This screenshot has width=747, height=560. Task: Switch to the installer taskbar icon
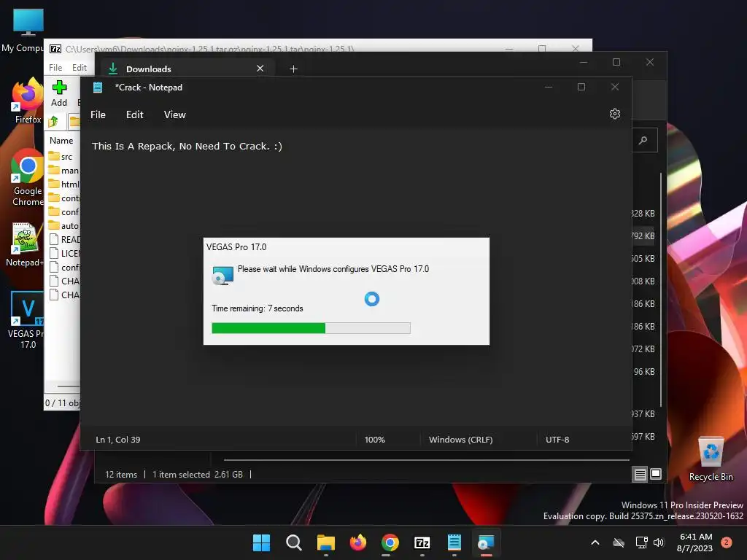coord(486,542)
